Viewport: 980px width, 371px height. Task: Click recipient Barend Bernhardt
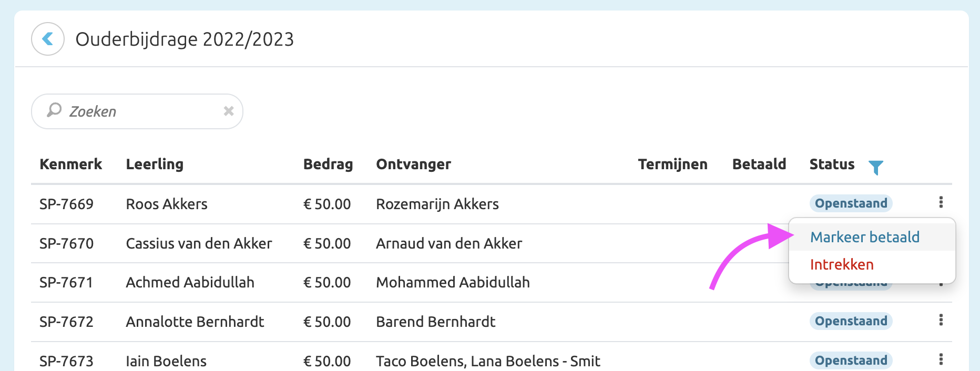point(435,322)
